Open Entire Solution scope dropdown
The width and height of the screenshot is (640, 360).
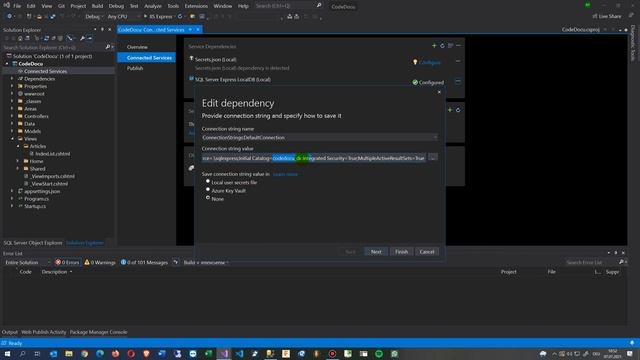27,262
